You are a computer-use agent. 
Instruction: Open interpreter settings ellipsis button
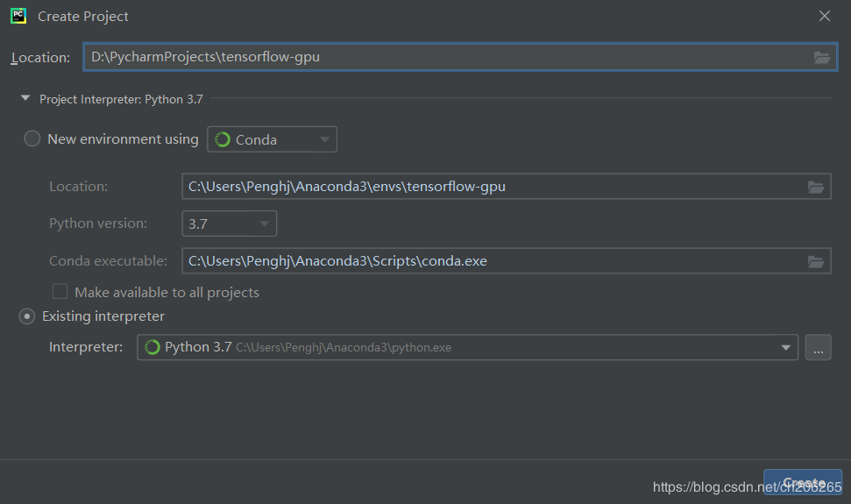click(818, 347)
